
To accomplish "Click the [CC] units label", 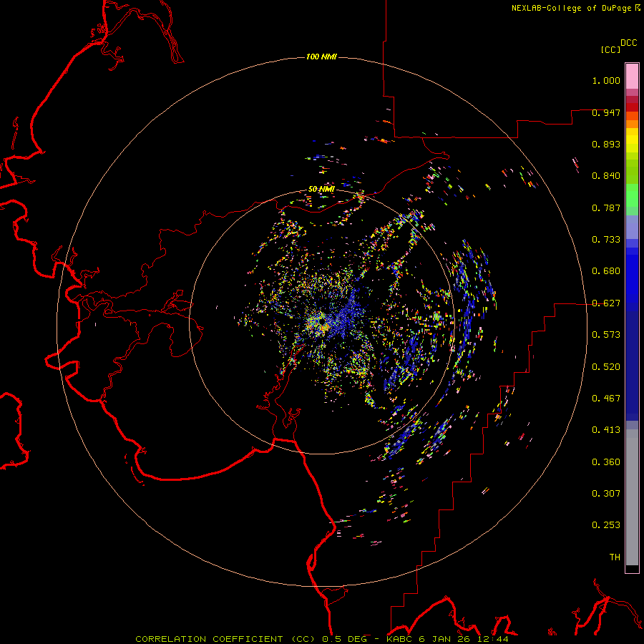I will [610, 49].
